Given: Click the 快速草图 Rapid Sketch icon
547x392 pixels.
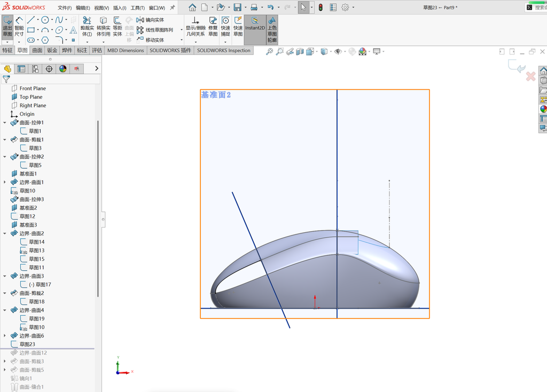Looking at the screenshot, I should 238,27.
